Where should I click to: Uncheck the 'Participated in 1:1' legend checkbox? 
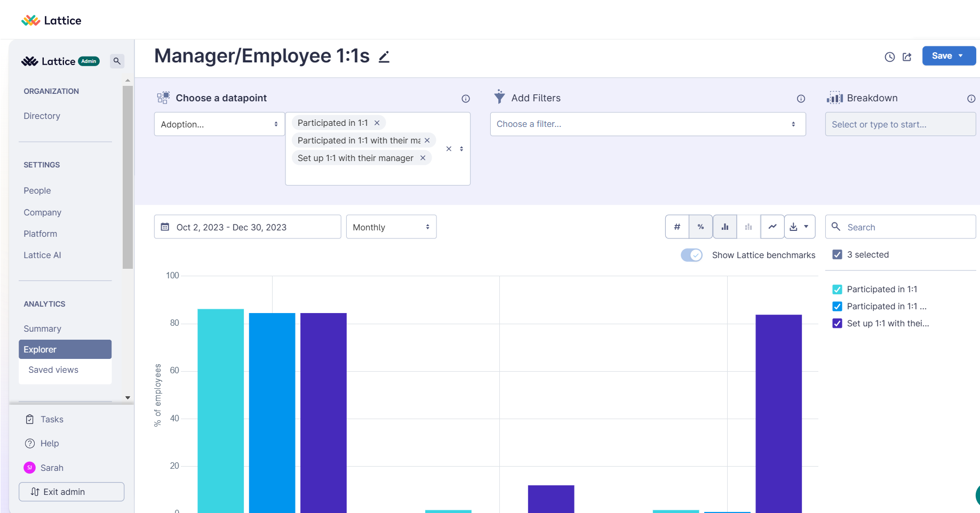click(x=837, y=289)
